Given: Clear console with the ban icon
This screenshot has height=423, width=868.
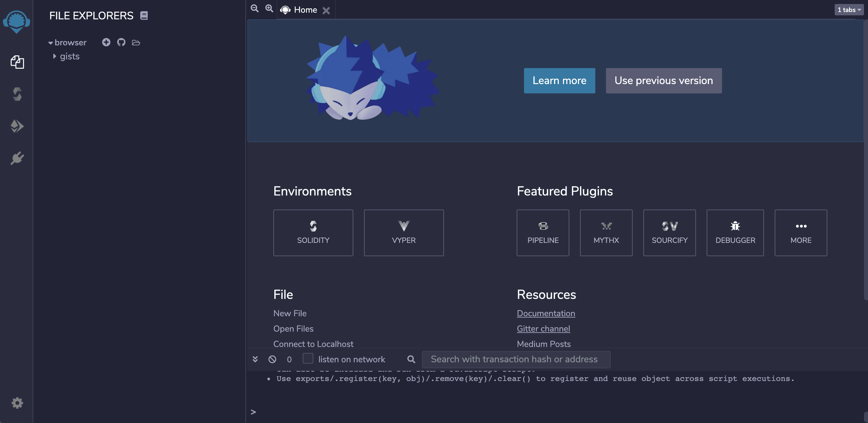Looking at the screenshot, I should [x=272, y=359].
